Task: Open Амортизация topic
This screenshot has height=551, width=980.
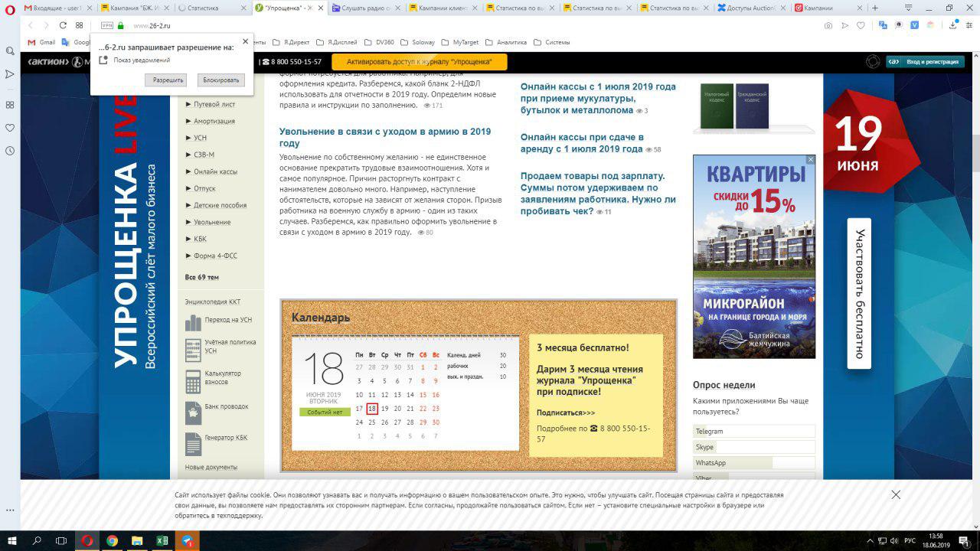Action: (214, 121)
